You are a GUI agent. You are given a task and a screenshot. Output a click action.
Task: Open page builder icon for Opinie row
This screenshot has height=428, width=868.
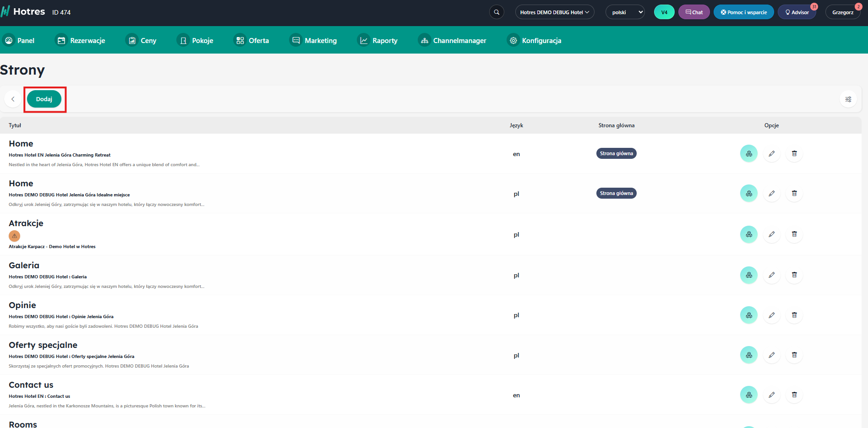click(x=748, y=315)
